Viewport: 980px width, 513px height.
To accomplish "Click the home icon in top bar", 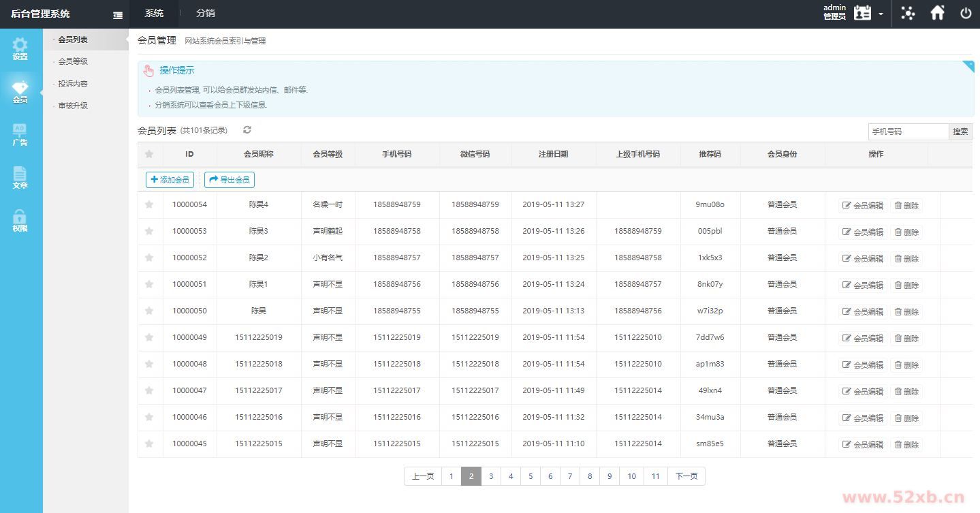I will pyautogui.click(x=938, y=13).
